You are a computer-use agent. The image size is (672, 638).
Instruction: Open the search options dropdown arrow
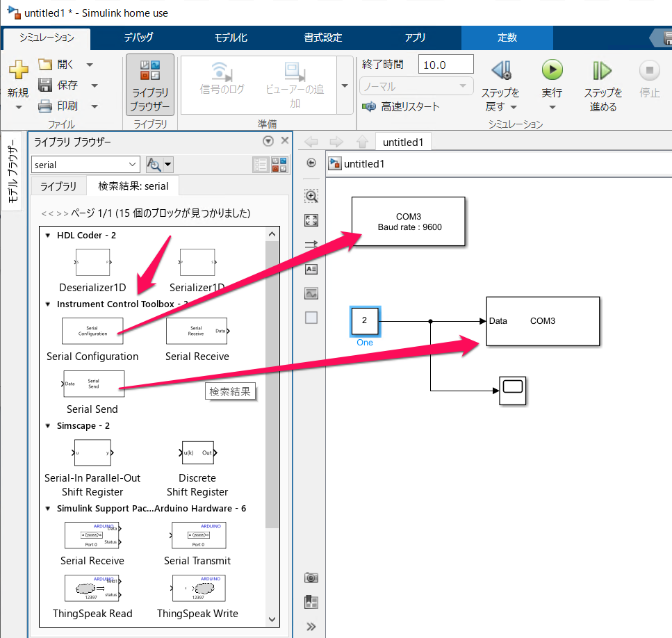pyautogui.click(x=168, y=165)
